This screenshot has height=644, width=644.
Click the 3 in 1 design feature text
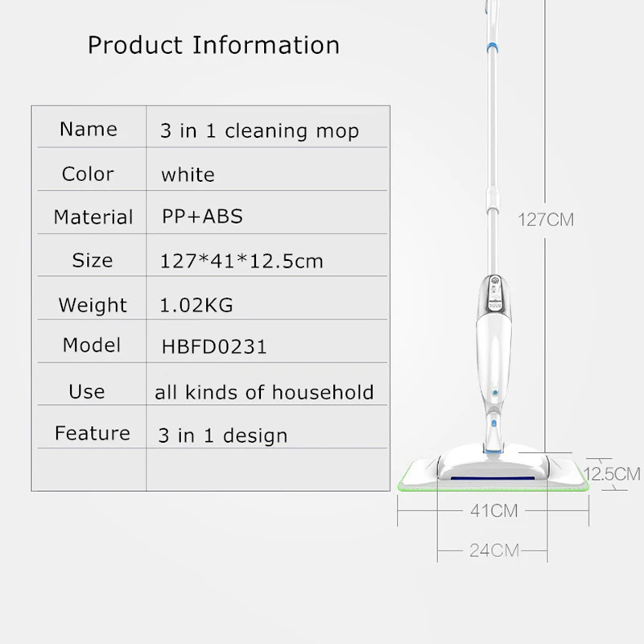pos(223,436)
